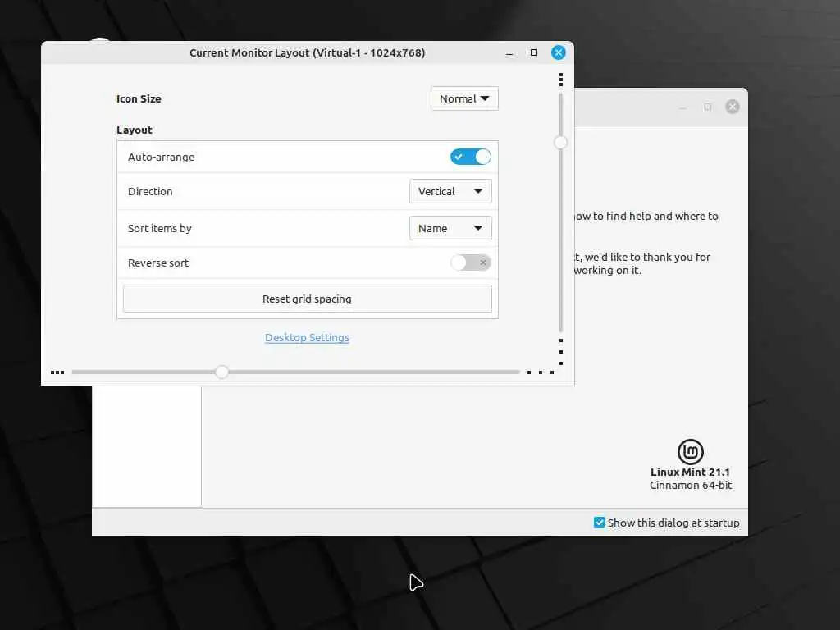840x630 pixels.
Task: Click the vertical grid spacing slider handle
Action: pyautogui.click(x=560, y=143)
